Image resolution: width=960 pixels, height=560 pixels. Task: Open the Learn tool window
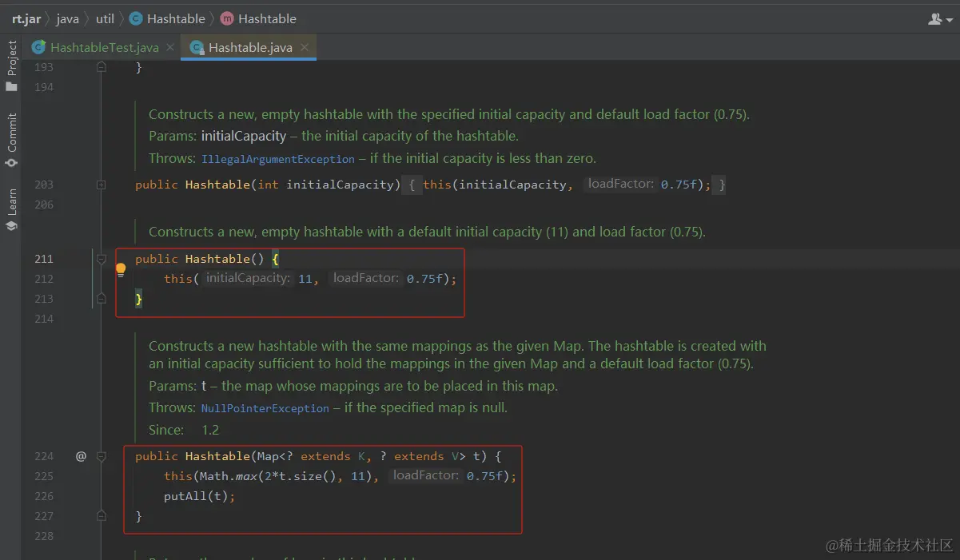coord(11,209)
